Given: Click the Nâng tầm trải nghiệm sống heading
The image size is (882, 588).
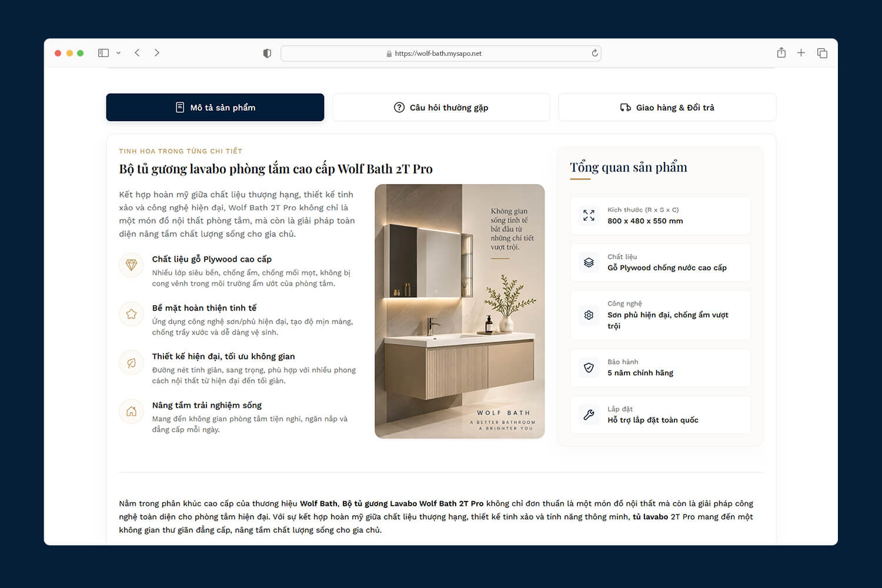Looking at the screenshot, I should [x=206, y=405].
